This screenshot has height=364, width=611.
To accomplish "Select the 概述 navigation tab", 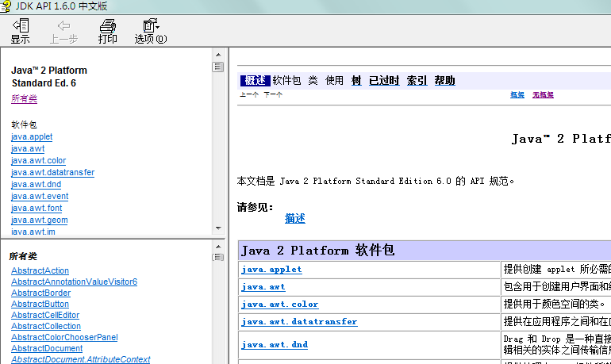I will click(255, 81).
